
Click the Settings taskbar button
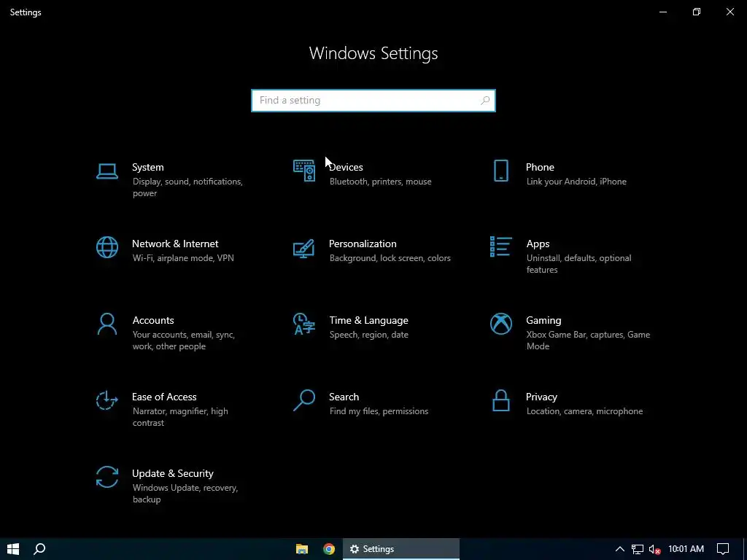pos(401,549)
